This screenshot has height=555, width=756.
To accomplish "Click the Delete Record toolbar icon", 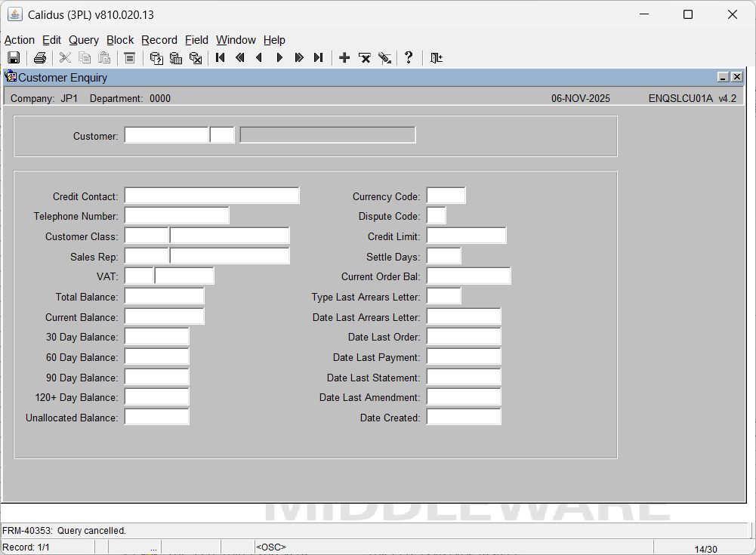I will pyautogui.click(x=364, y=58).
